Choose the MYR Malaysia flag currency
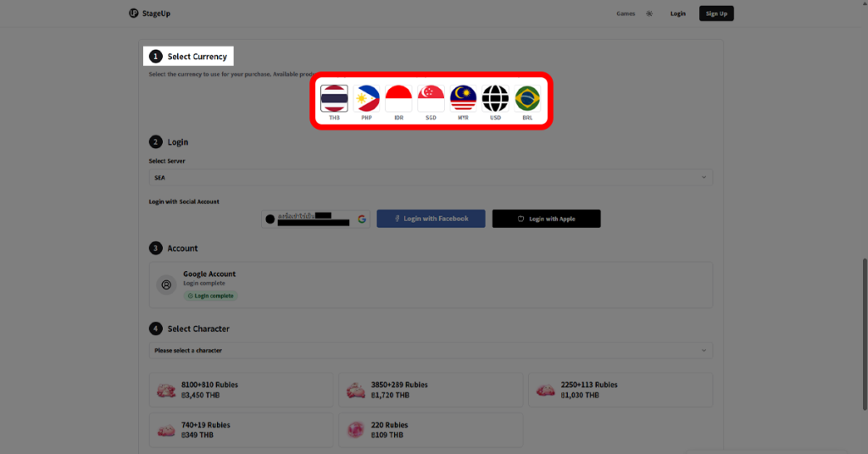868x454 pixels. [x=463, y=99]
